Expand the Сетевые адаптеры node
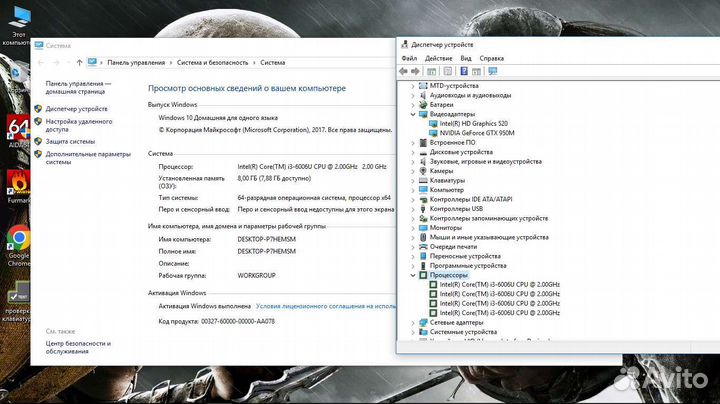This screenshot has height=404, width=720. (x=413, y=323)
